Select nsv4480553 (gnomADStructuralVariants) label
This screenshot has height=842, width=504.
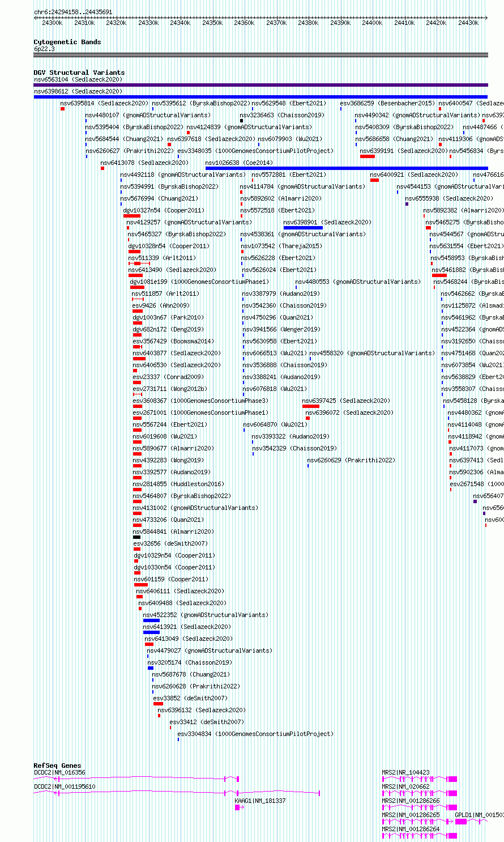[358, 282]
